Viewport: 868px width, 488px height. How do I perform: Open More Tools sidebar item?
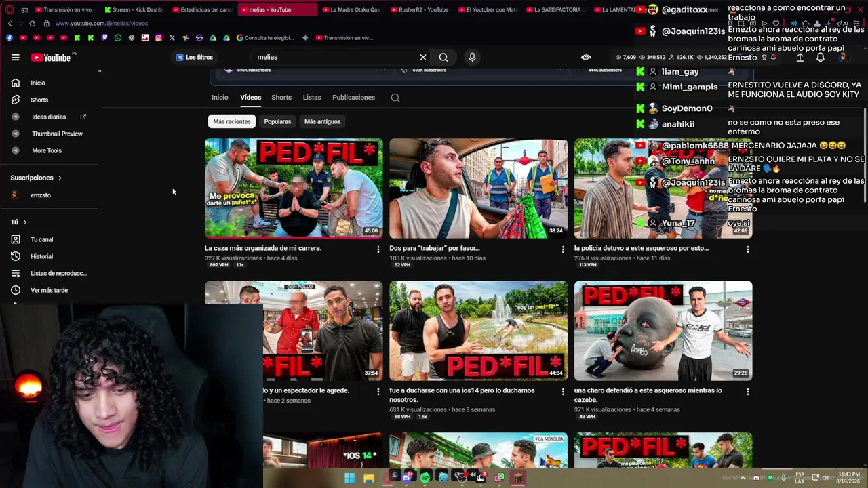47,150
